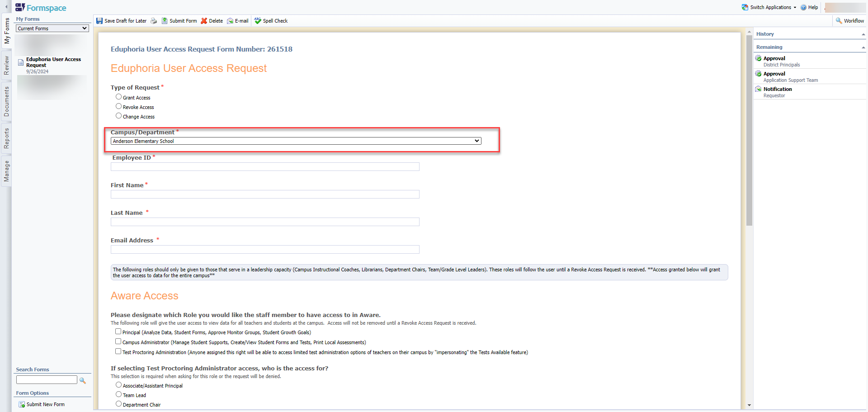This screenshot has height=412, width=868.
Task: Open the Switch Applications menu
Action: coord(769,7)
